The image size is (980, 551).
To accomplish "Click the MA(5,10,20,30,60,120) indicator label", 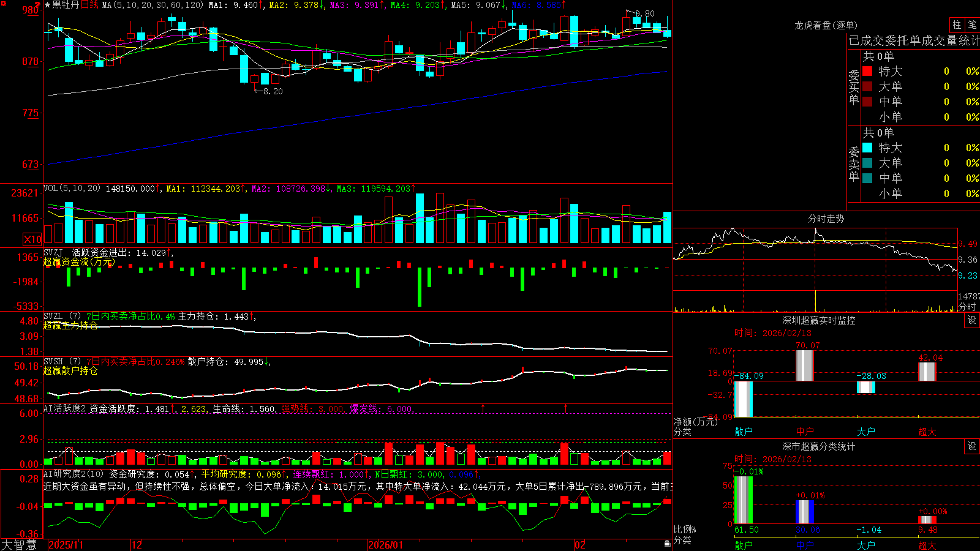I will click(x=153, y=5).
